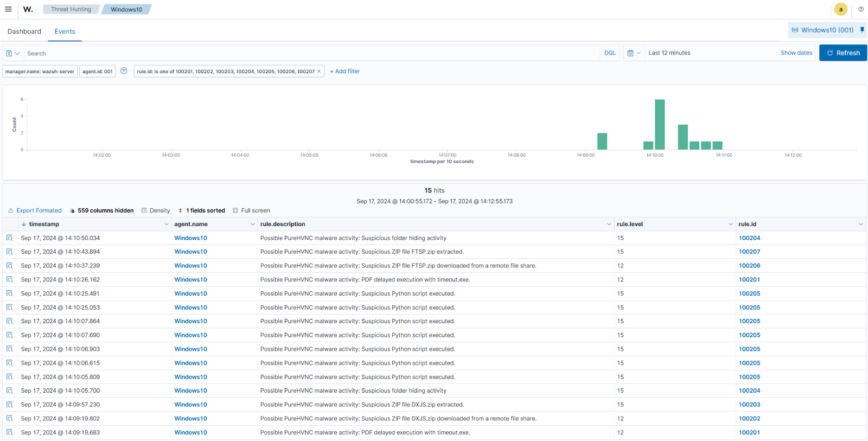Viewport: 868px width, 441px height.
Task: Sort by timestamp column header
Action: [44, 224]
